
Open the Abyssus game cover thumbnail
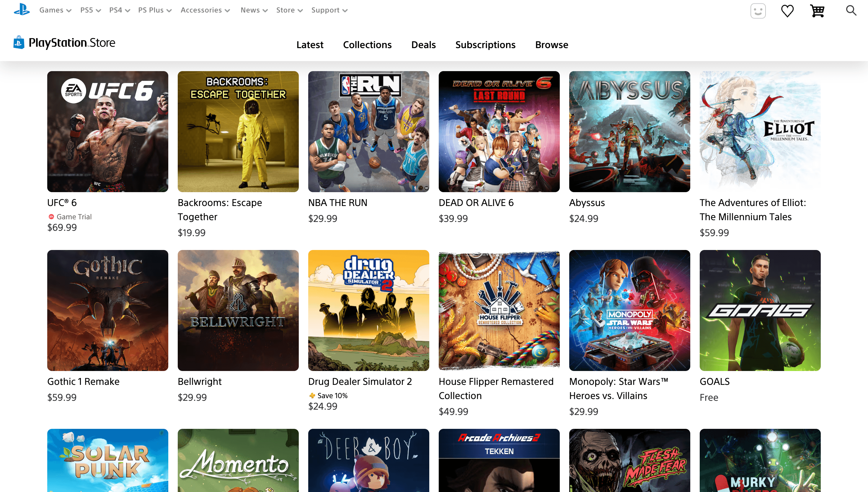pos(629,131)
